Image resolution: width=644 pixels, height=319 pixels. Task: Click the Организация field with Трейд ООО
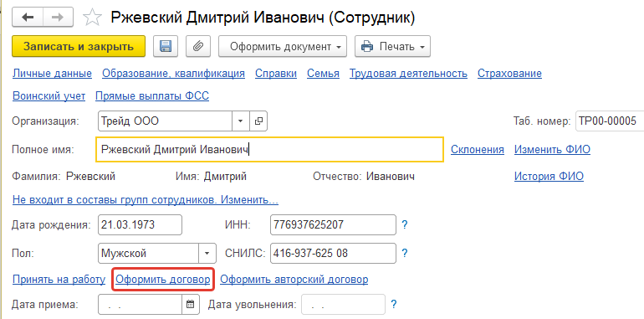(x=166, y=121)
